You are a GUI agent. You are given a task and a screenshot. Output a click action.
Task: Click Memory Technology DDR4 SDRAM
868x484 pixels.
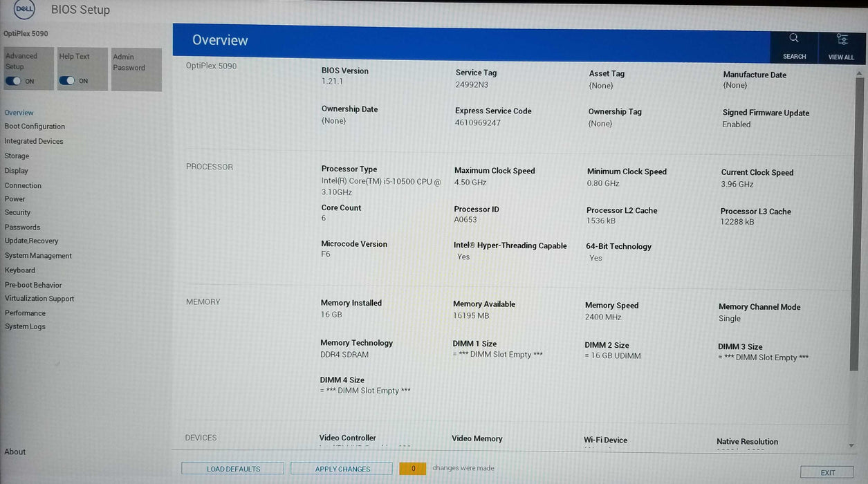tap(344, 355)
